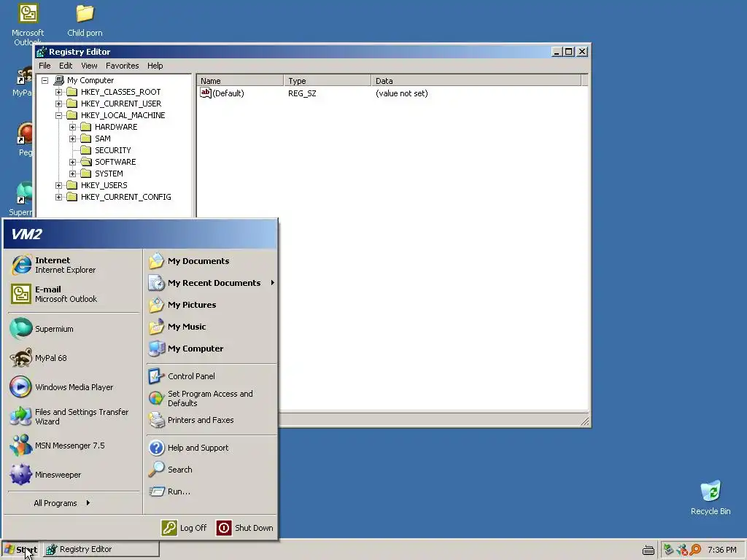Open My Computer from Start menu
This screenshot has width=747, height=560.
click(x=211, y=349)
